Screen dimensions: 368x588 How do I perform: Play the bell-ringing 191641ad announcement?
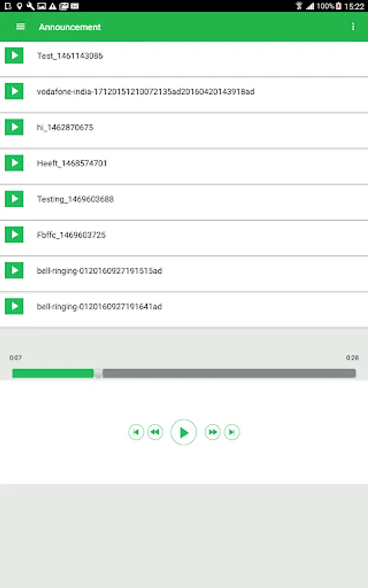tap(14, 306)
